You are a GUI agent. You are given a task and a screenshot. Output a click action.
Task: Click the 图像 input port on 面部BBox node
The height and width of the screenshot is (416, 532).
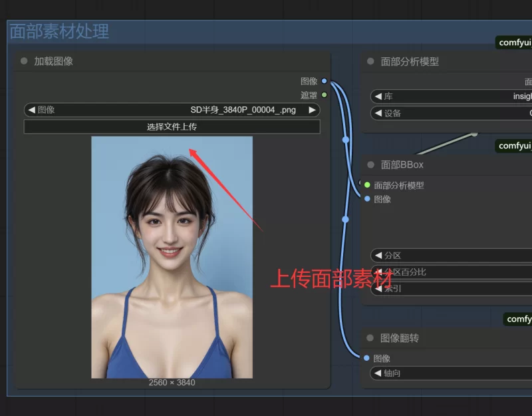click(367, 198)
